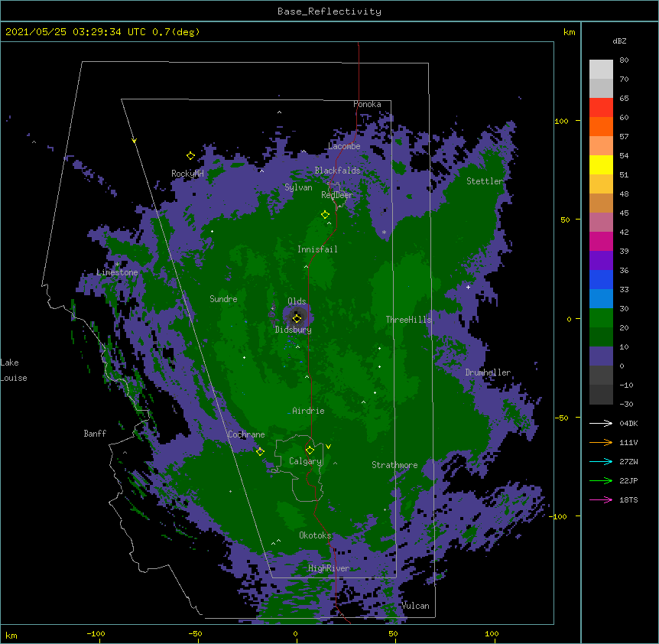Image resolution: width=659 pixels, height=644 pixels.
Task: Click the Base_Reflectivity title
Action: coord(329,11)
